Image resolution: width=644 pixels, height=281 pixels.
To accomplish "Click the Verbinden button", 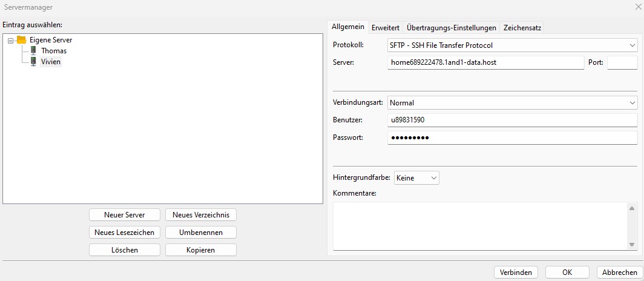I will [516, 273].
